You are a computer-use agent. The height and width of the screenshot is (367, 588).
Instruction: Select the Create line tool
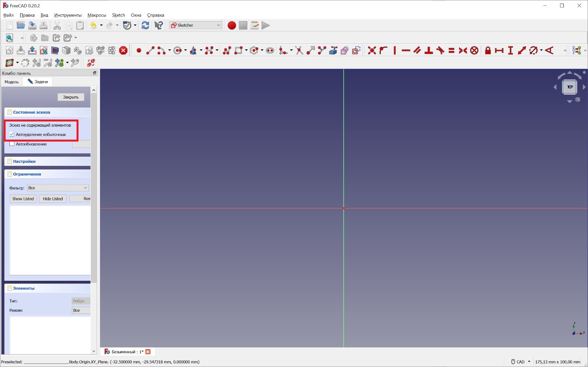pyautogui.click(x=150, y=50)
